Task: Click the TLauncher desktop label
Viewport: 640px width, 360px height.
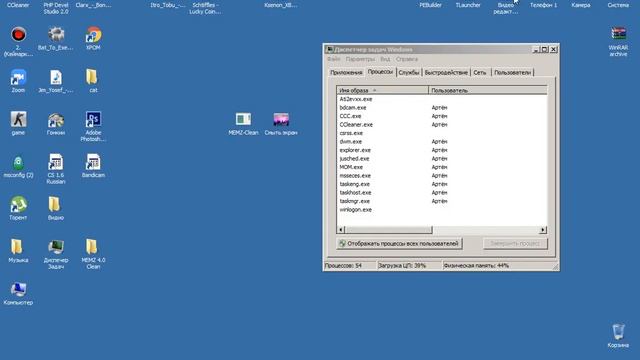Action: [468, 5]
